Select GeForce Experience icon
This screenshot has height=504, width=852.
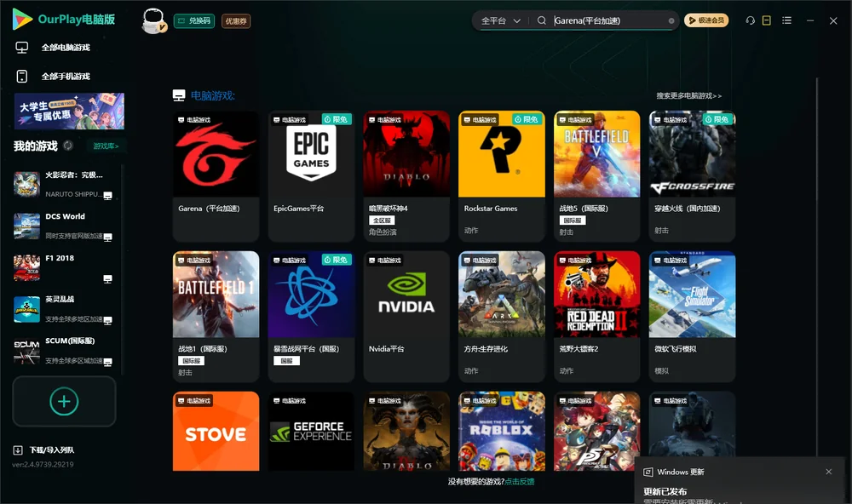[311, 432]
